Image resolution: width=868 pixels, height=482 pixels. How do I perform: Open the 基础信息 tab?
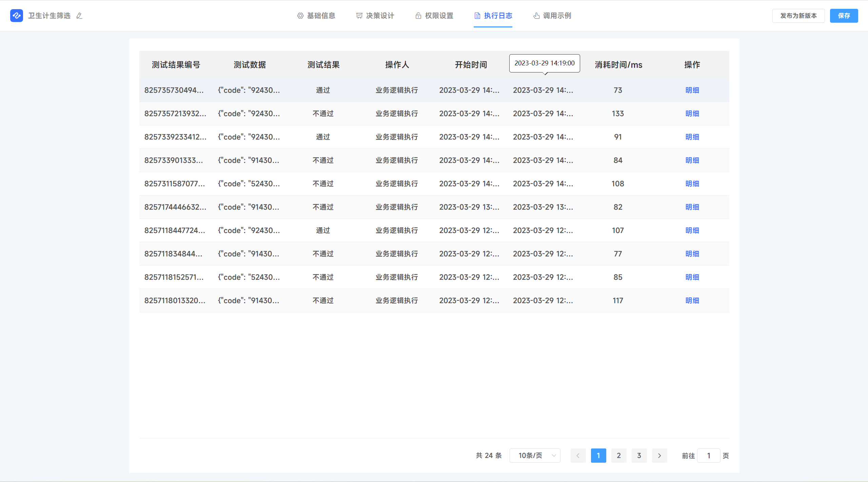pyautogui.click(x=316, y=16)
